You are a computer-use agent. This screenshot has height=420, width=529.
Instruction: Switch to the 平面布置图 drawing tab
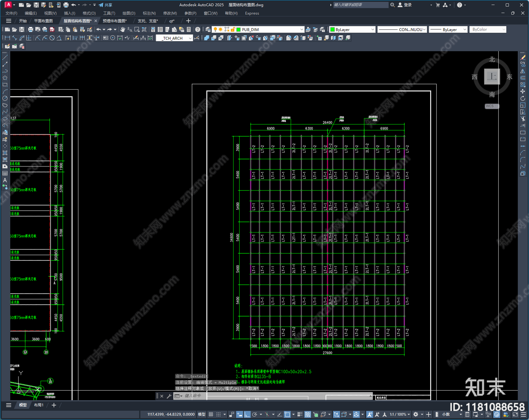pyautogui.click(x=43, y=21)
